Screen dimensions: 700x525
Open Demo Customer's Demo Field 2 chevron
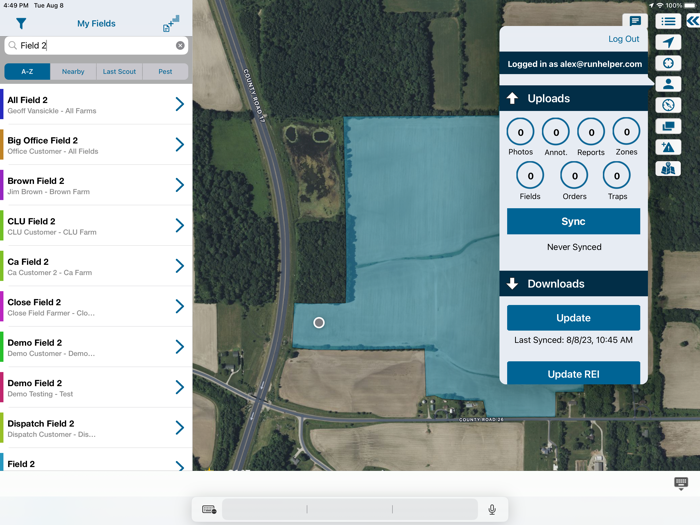click(179, 347)
